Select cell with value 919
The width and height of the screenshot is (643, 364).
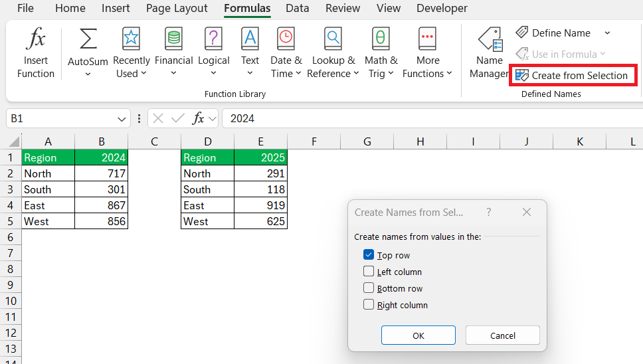coord(261,205)
